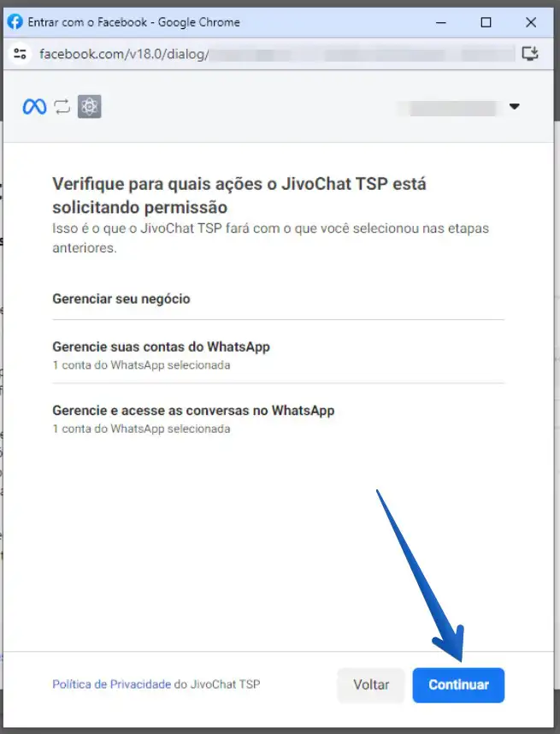Click the Meta infinity logo icon
The image size is (560, 734).
pos(34,107)
